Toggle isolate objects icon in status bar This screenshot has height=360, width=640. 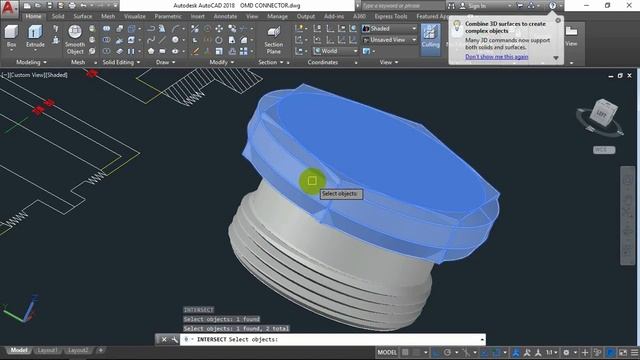coord(598,352)
